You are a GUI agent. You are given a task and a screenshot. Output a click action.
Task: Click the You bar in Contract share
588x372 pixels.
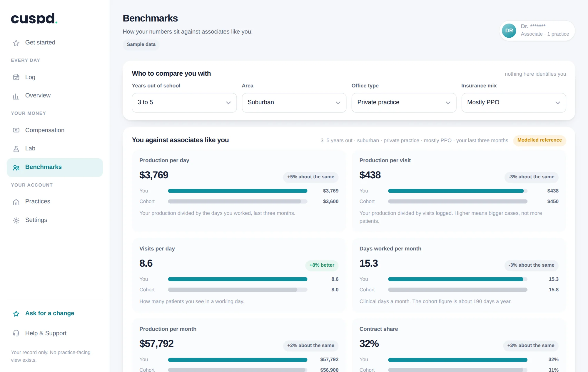tap(458, 360)
